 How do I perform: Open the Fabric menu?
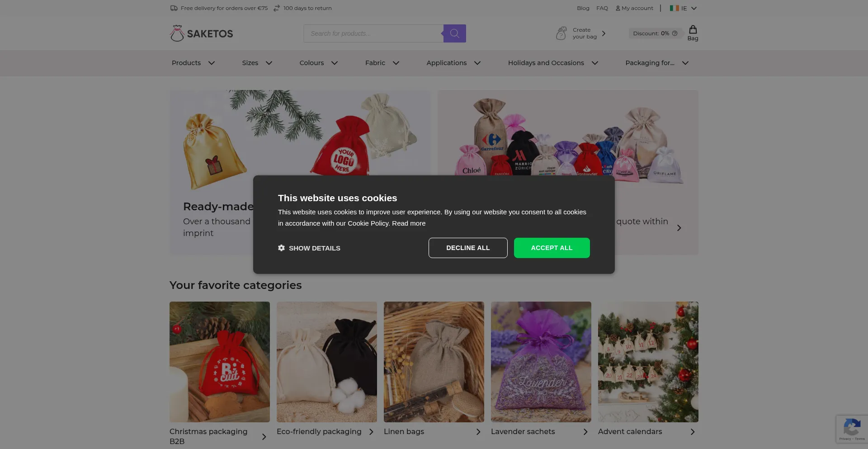point(375,63)
